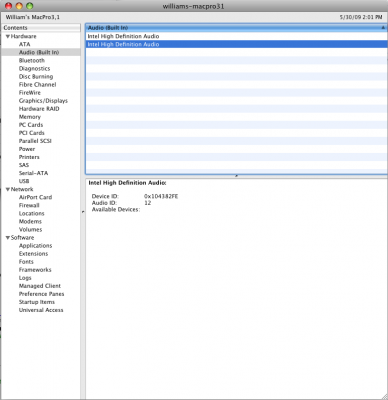Image resolution: width=388 pixels, height=400 pixels.
Task: Collapse the Software section triangle
Action: pos(8,238)
